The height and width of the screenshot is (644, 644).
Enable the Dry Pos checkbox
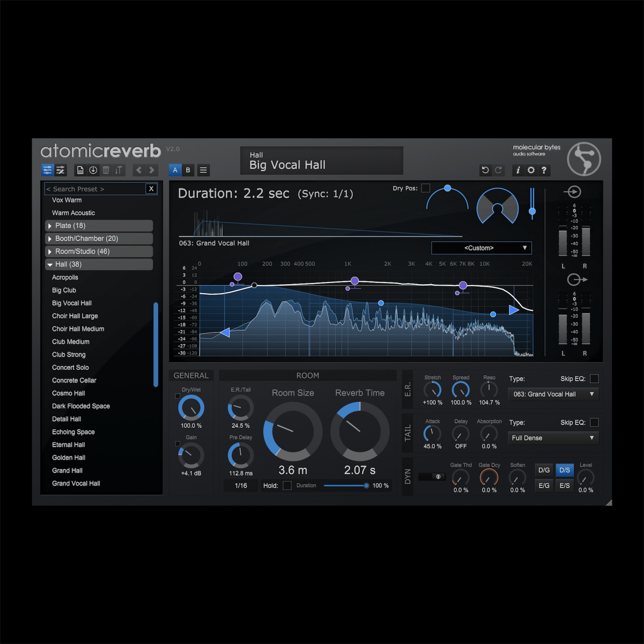coord(426,188)
